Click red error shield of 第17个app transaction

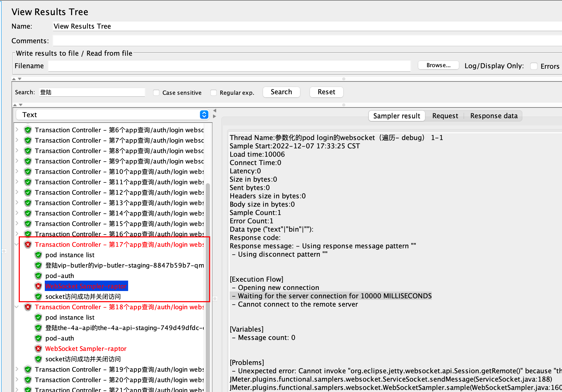(28, 244)
